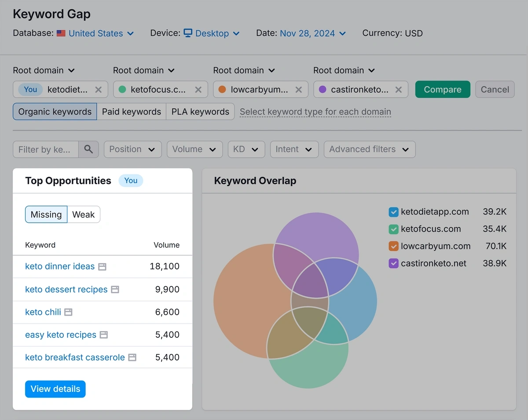Click the US flag icon next to Database

coord(61,33)
